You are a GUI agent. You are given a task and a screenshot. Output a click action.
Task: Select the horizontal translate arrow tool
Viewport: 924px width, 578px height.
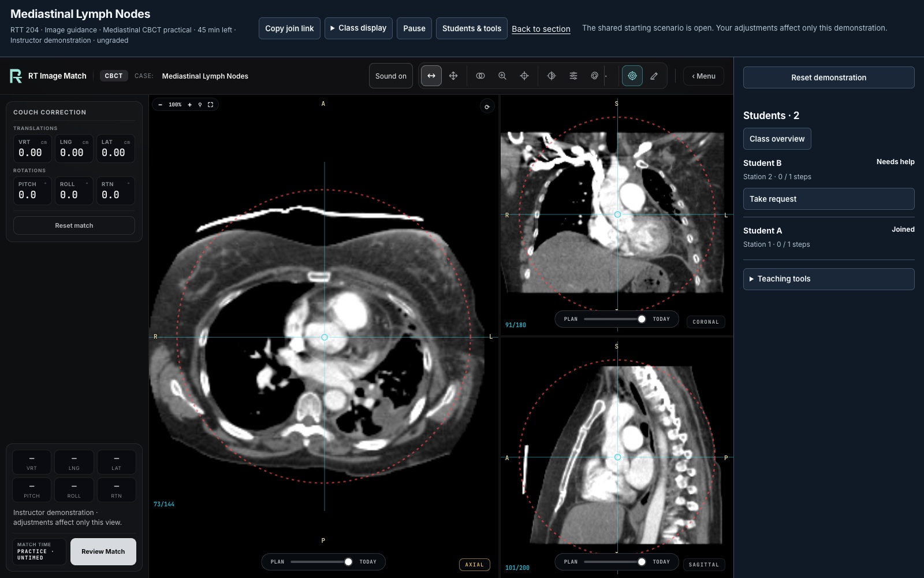[x=431, y=76]
